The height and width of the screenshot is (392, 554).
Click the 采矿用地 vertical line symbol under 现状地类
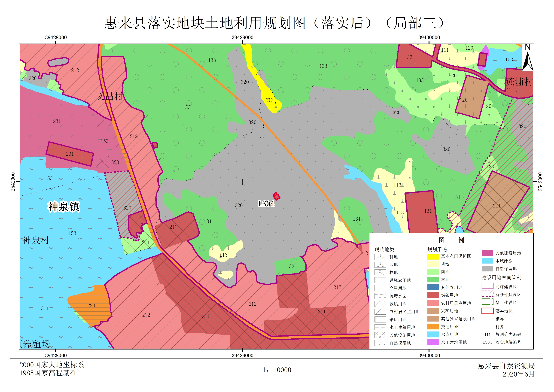(380, 320)
